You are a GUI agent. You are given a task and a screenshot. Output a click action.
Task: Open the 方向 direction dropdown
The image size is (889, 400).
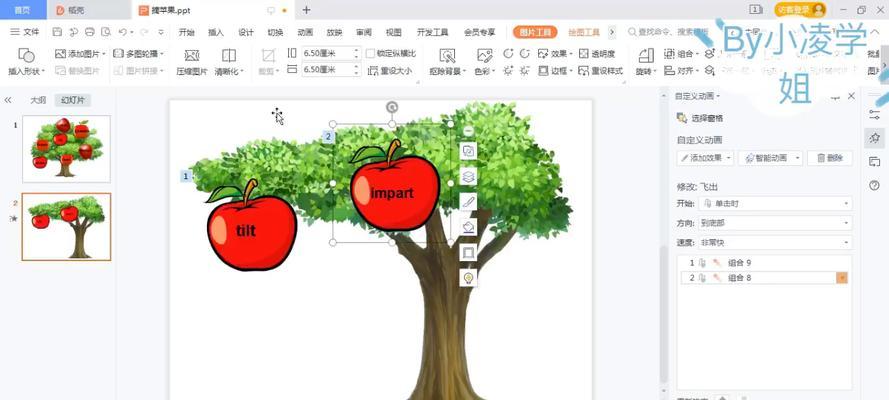click(x=775, y=223)
